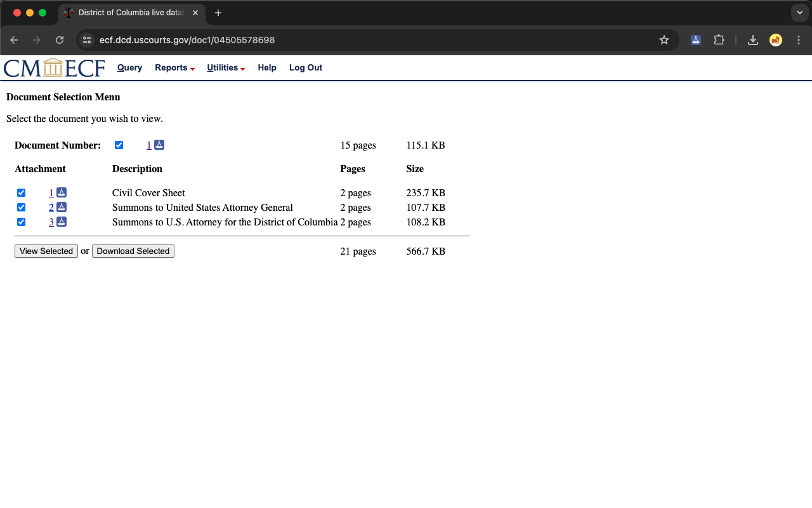Expand the Reports dropdown menu
This screenshot has width=812, height=508.
tap(174, 68)
